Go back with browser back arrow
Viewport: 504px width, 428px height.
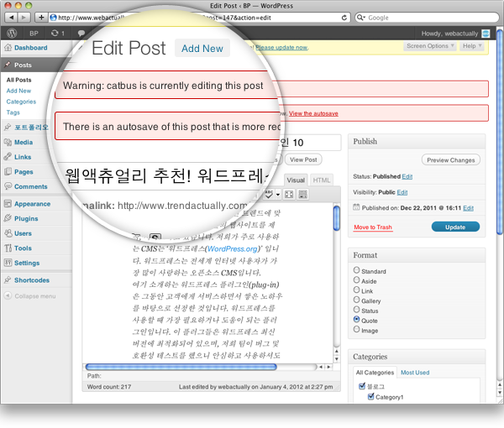[x=12, y=18]
